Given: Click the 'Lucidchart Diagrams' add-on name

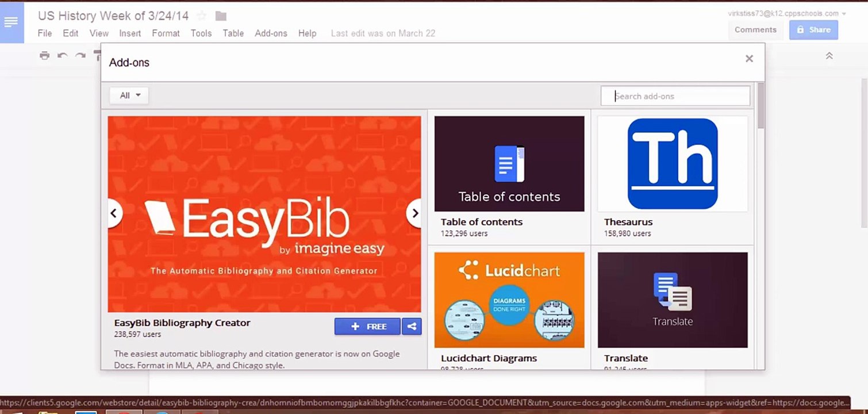Looking at the screenshot, I should pyautogui.click(x=489, y=358).
